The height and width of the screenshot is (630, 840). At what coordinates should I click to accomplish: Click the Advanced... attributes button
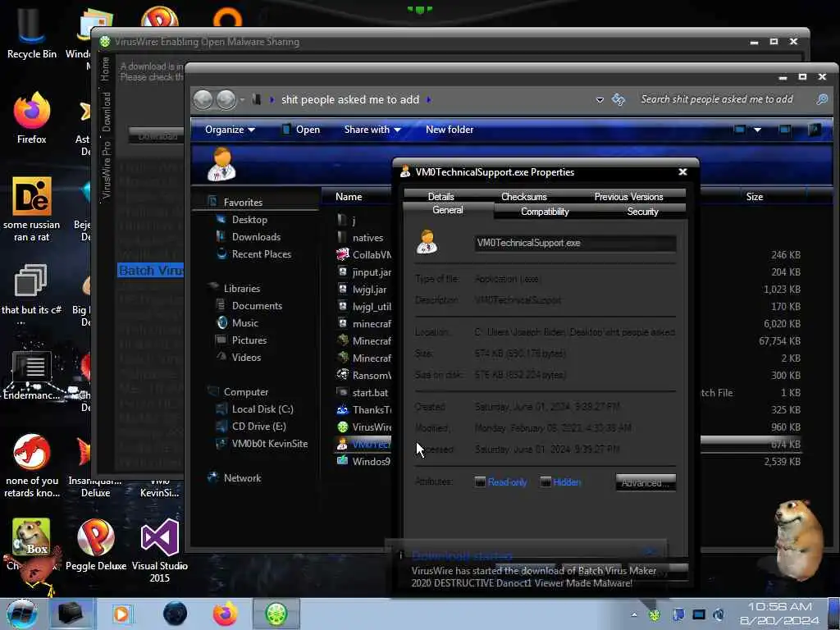[x=646, y=482]
